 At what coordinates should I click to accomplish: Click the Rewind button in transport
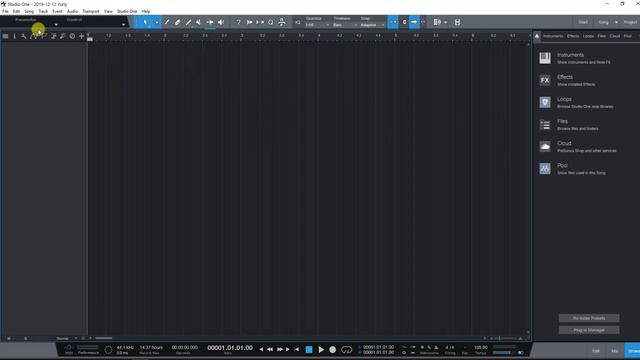270,349
